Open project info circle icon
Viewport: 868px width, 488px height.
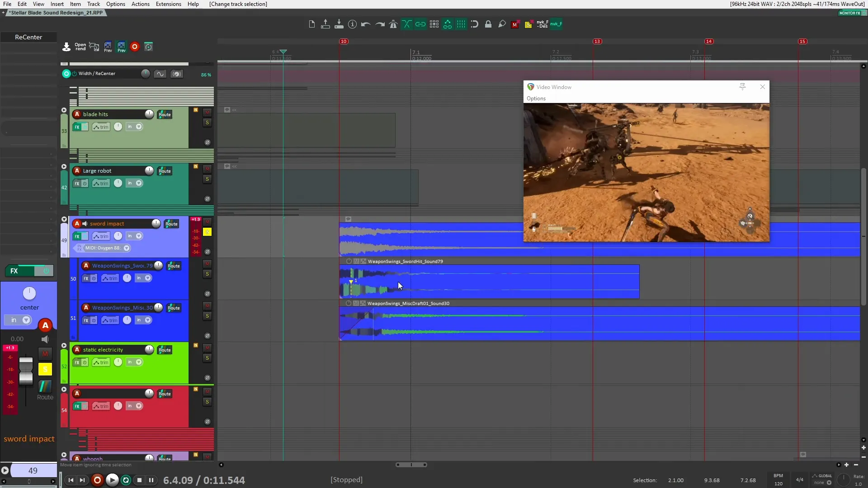coord(352,24)
